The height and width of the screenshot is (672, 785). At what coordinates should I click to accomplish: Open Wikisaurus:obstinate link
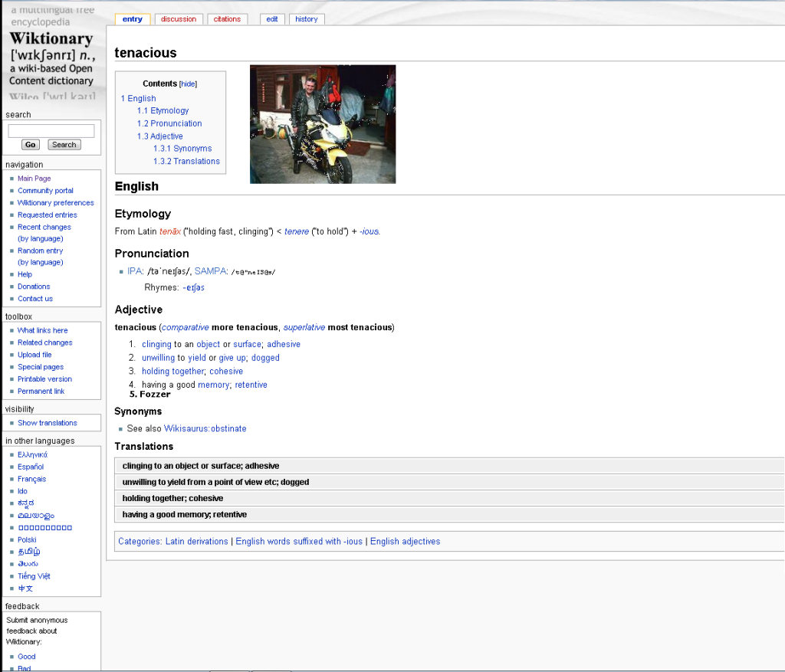pos(205,428)
